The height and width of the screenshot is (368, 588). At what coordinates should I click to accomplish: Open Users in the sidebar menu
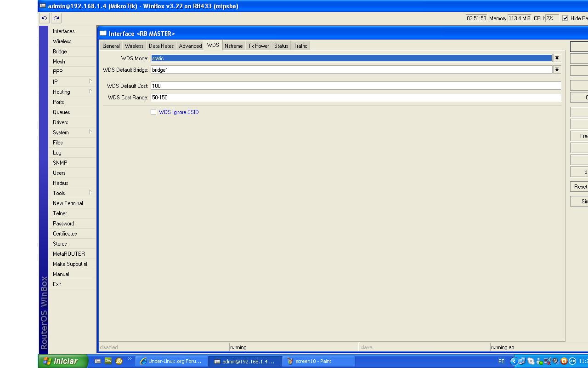[73, 173]
